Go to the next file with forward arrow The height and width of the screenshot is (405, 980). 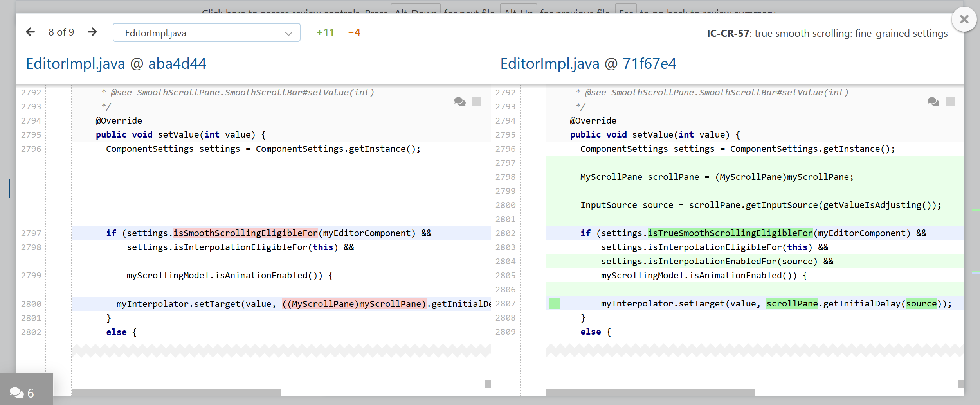coord(92,32)
